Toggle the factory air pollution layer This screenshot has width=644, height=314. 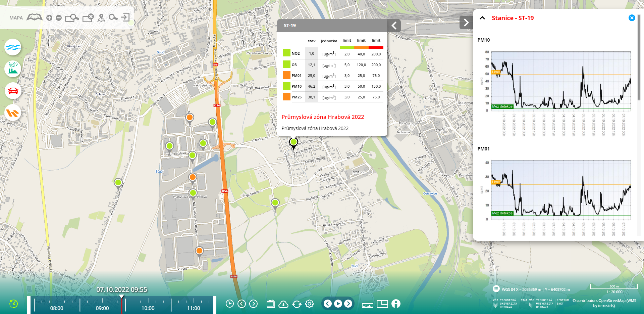(13, 69)
